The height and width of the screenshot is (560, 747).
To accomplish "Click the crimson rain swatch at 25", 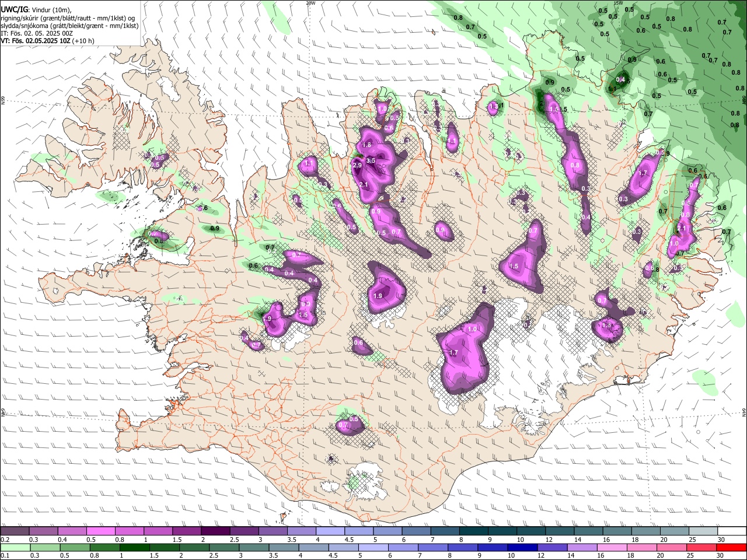I will point(703,547).
